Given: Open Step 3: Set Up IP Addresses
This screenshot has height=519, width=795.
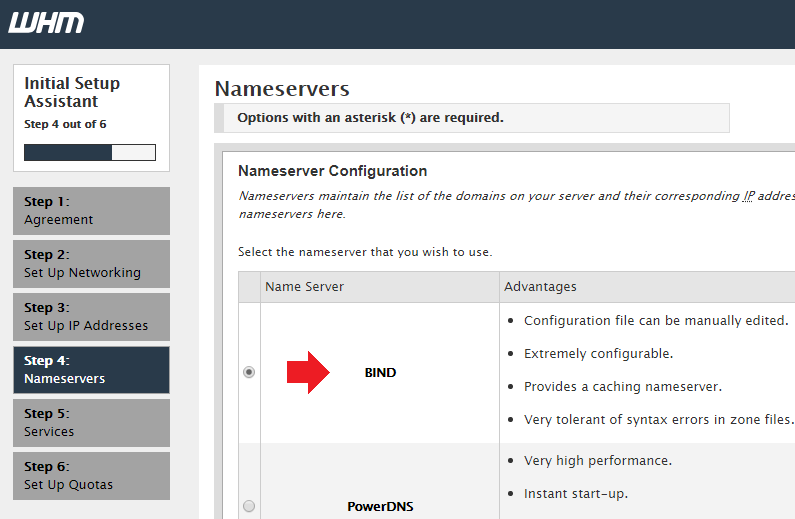Looking at the screenshot, I should [x=91, y=317].
